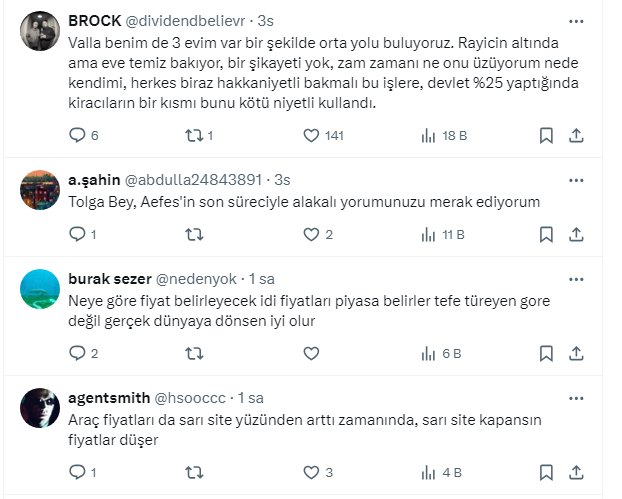Open more options on burak sezer's tweet
This screenshot has height=499, width=622.
pyautogui.click(x=576, y=279)
